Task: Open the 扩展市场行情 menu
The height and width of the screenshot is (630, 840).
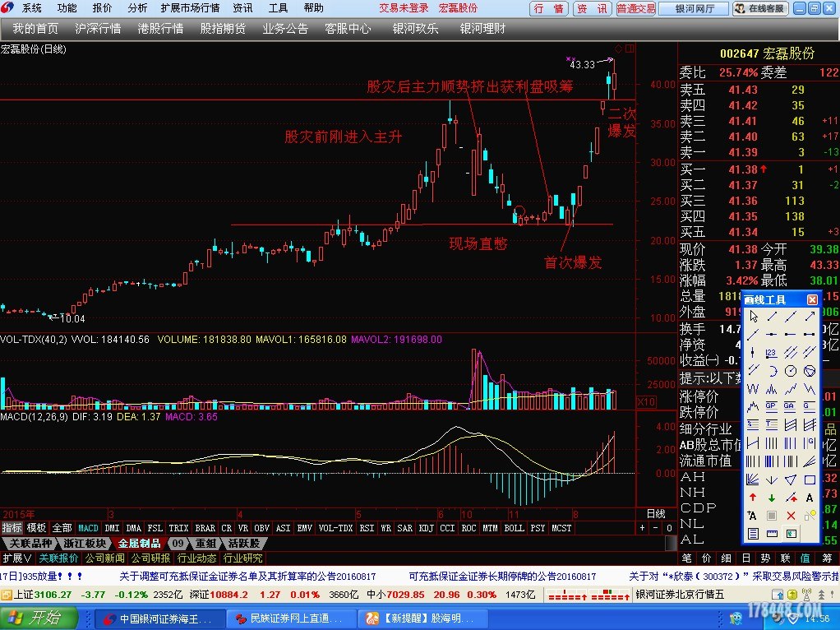Action: 190,8
